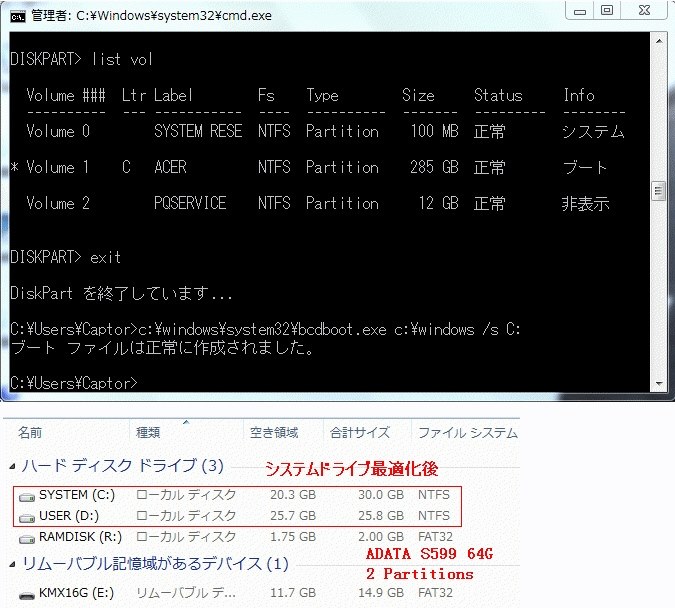Select the KMX16G (E:) removable drive icon
Viewport: 675px width, 608px height.
pos(27,595)
